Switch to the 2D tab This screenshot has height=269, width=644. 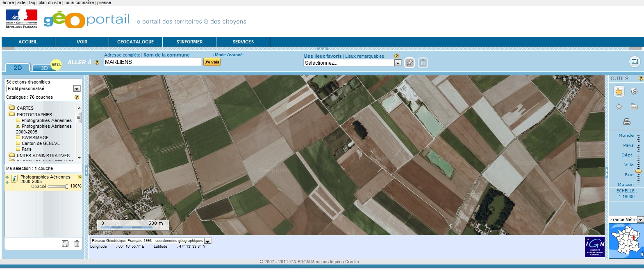point(18,68)
